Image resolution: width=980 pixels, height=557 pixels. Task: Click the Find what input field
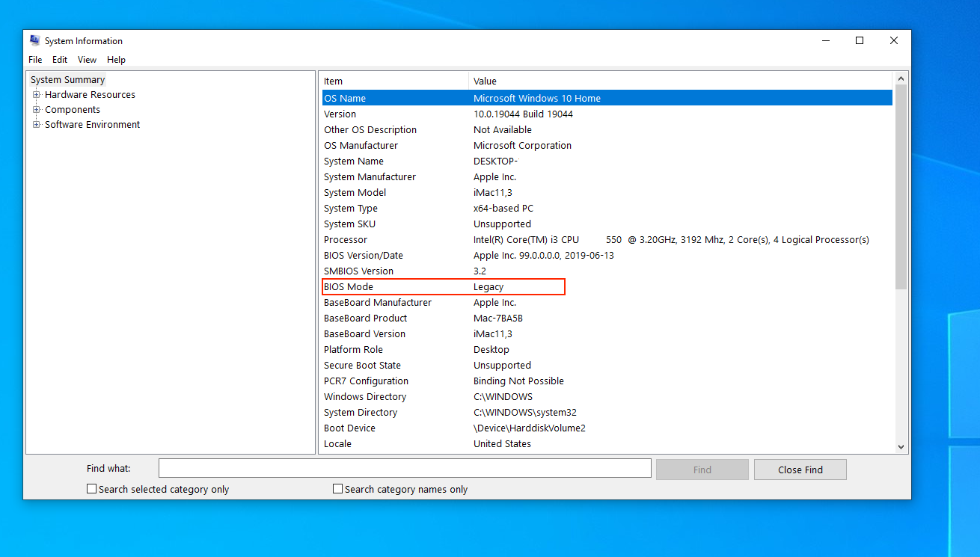[405, 468]
